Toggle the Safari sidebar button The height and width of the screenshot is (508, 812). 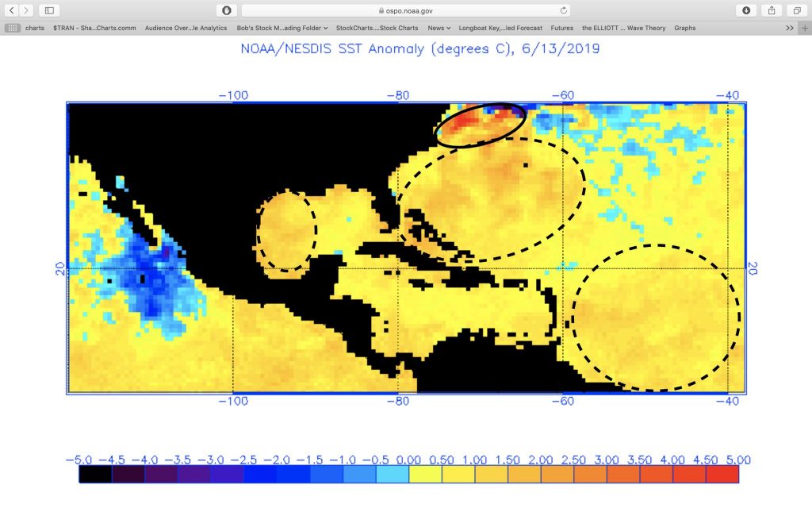48,10
